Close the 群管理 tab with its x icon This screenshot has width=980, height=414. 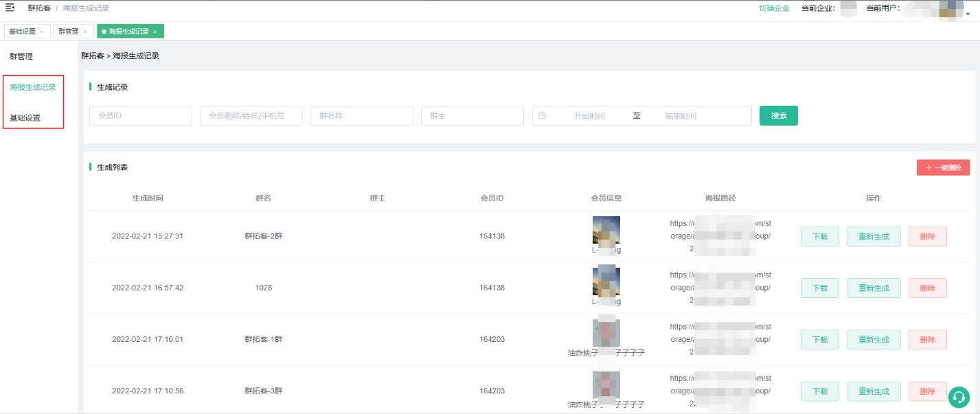(85, 32)
